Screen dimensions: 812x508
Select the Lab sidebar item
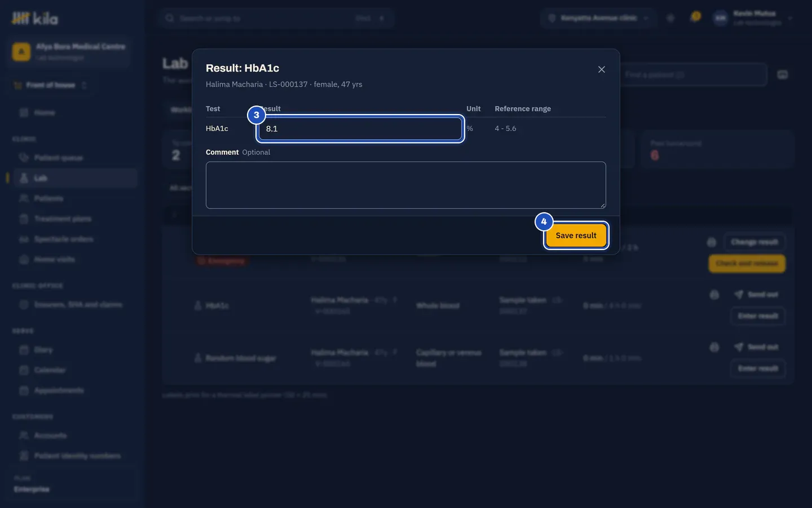74,178
